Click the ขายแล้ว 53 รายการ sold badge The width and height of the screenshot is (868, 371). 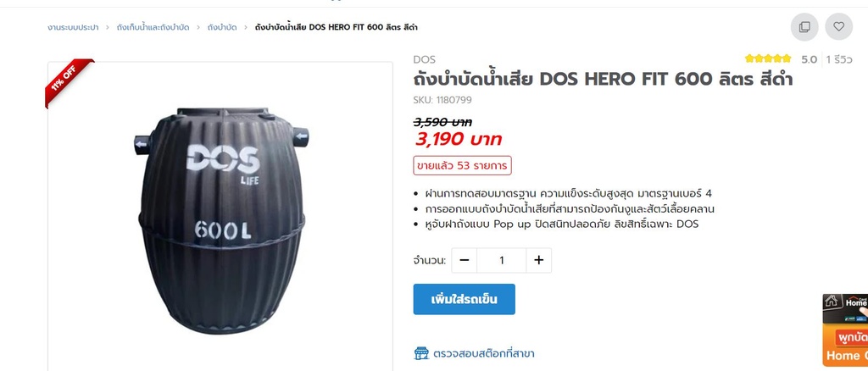(462, 165)
